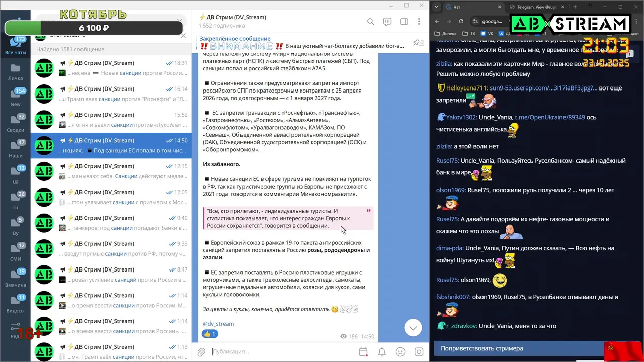
Task: Open the emoji picker
Action: click(x=400, y=352)
